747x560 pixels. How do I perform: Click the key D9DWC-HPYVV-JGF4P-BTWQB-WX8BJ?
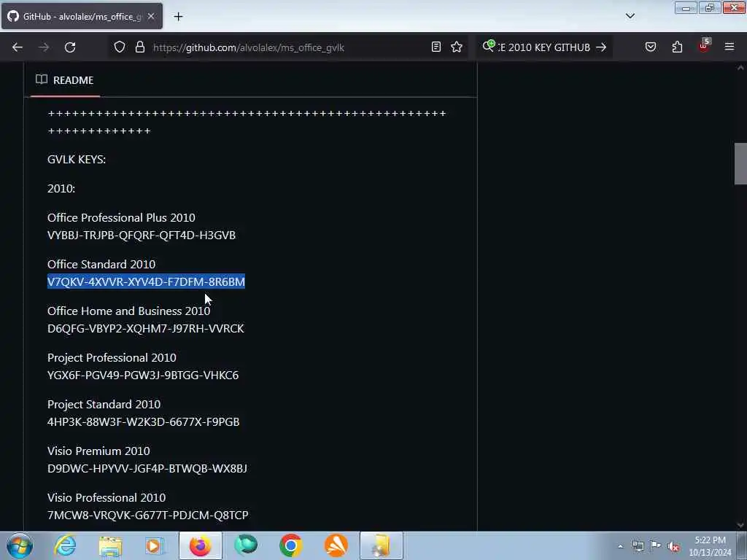point(147,469)
